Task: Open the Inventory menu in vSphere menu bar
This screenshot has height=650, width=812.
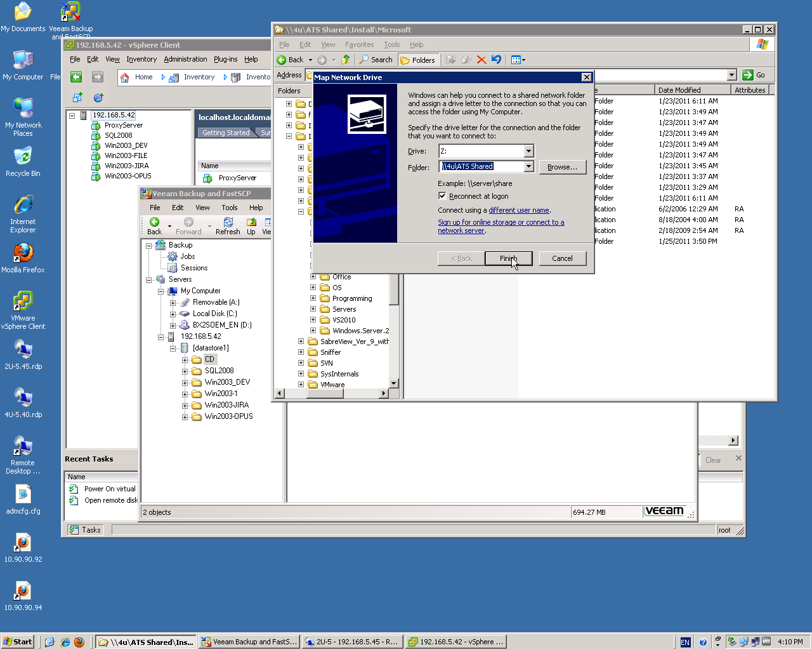Action: [141, 59]
